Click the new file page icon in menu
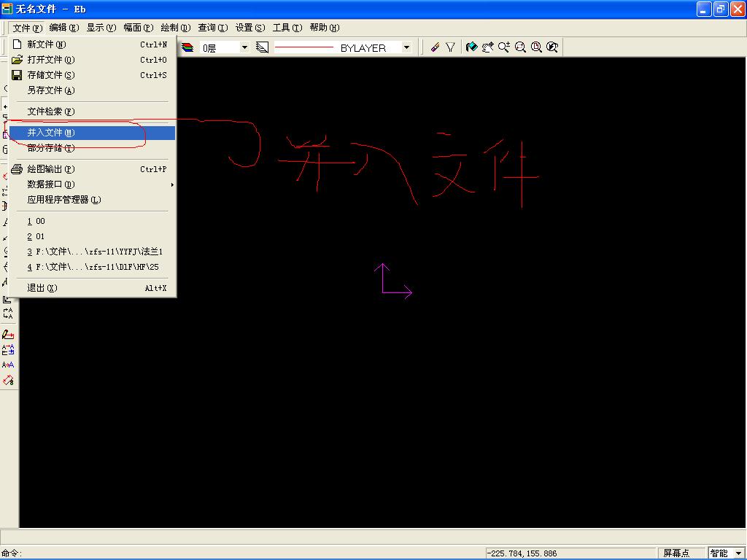The width and height of the screenshot is (747, 560). click(x=18, y=44)
